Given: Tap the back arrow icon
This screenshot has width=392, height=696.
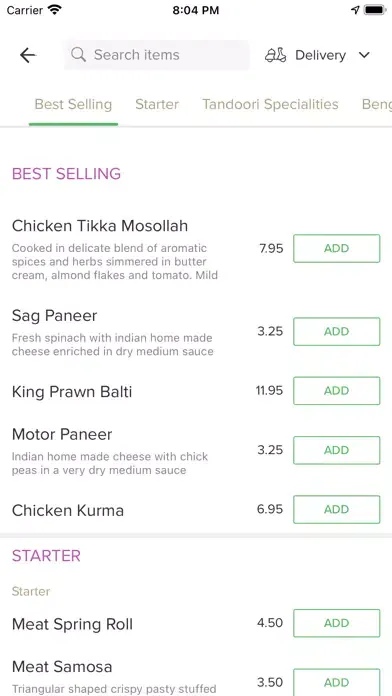Looking at the screenshot, I should pos(28,55).
